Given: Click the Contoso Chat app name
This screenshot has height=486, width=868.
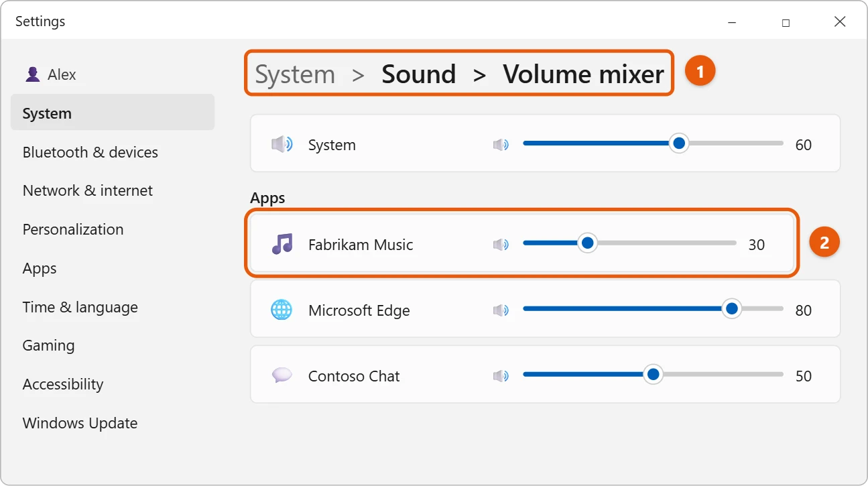Looking at the screenshot, I should click(x=354, y=376).
